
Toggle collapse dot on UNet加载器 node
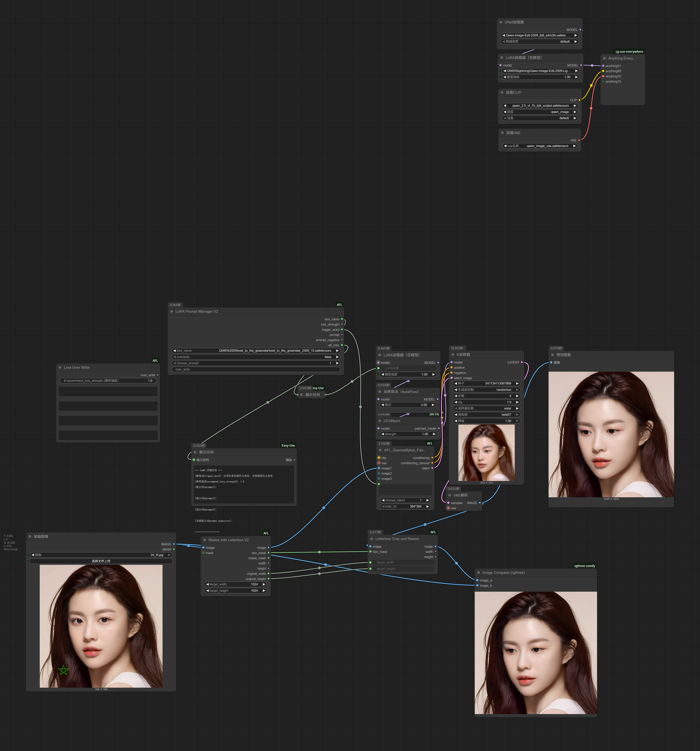pyautogui.click(x=501, y=22)
